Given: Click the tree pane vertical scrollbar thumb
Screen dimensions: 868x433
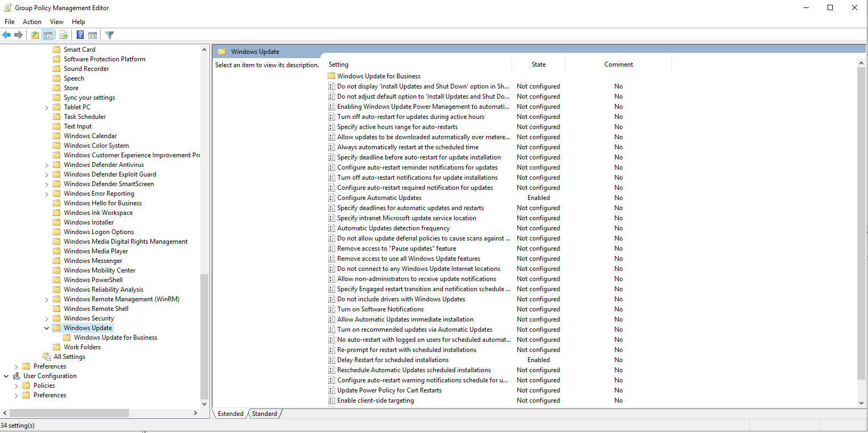Looking at the screenshot, I should [204, 336].
